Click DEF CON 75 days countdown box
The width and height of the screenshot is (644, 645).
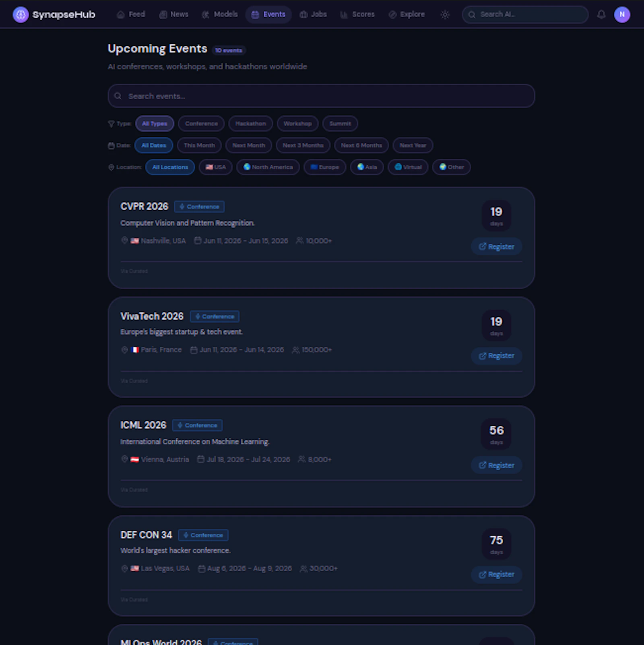(496, 544)
